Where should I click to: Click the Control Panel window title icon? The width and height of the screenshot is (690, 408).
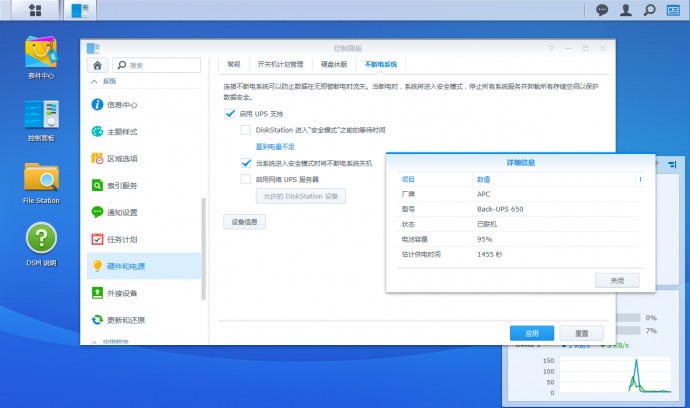point(93,48)
